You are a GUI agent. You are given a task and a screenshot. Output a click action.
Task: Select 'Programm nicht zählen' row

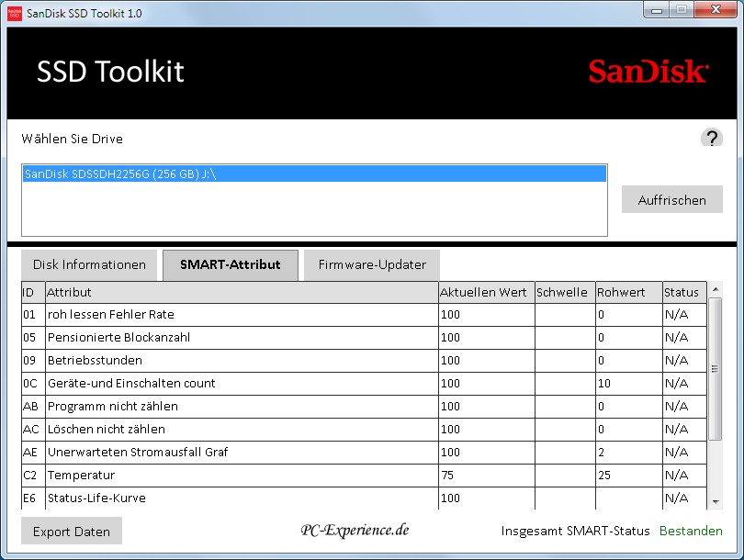click(364, 407)
